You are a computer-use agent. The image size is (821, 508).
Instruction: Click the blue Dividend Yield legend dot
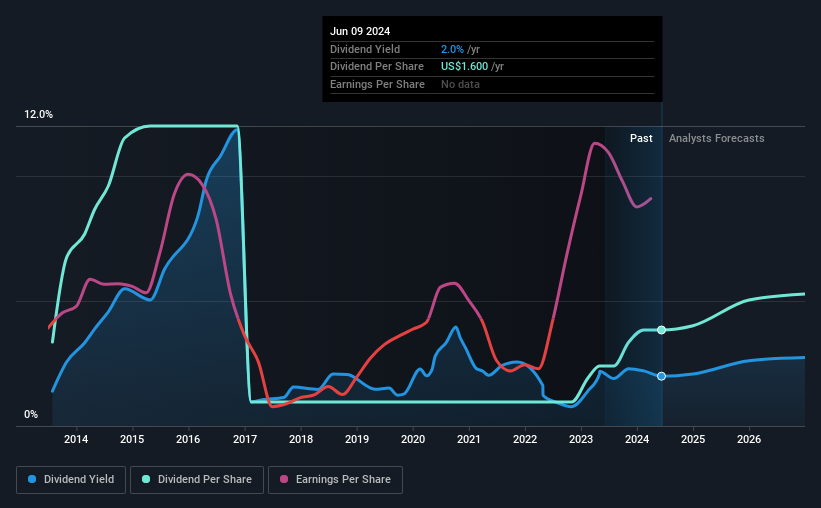point(32,479)
